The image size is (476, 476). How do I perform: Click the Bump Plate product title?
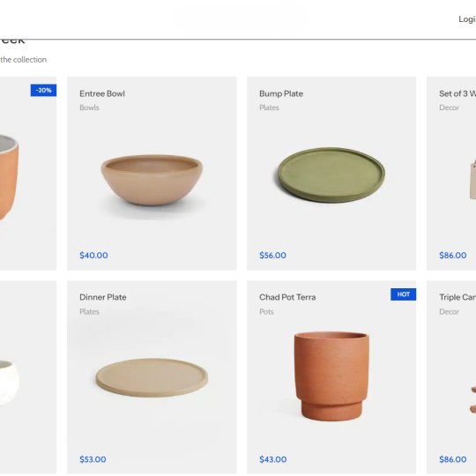click(281, 93)
